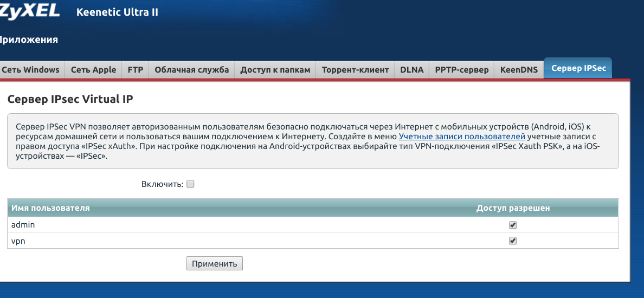This screenshot has width=644, height=298.
Task: Enable the Включить checkbox
Action: 190,184
